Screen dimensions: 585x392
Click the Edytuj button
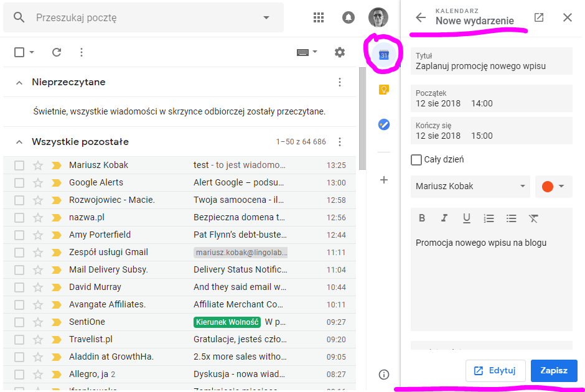pyautogui.click(x=495, y=370)
